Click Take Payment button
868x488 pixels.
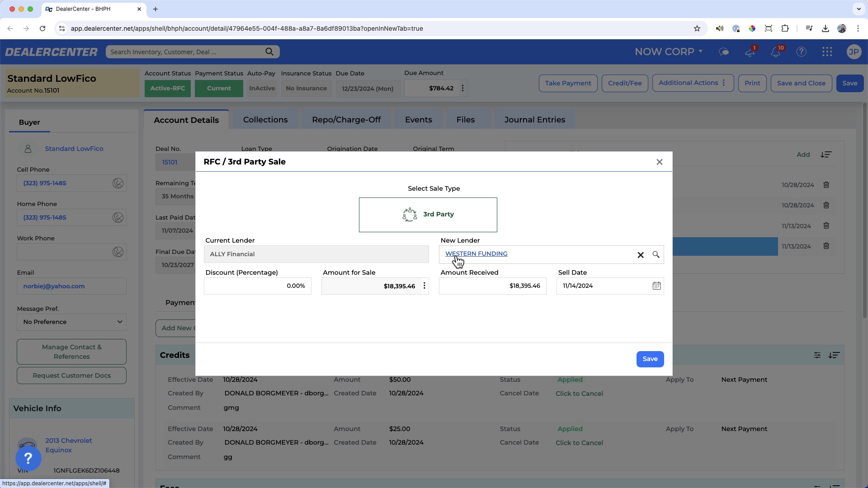pyautogui.click(x=568, y=83)
